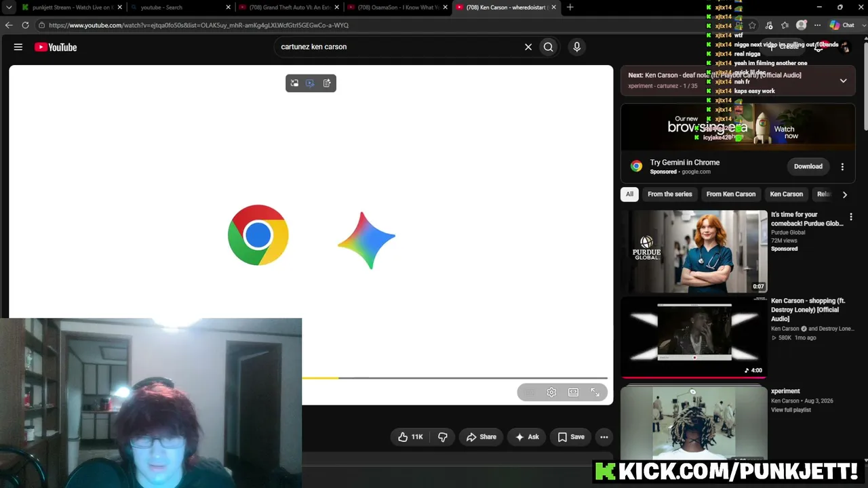Click the middle icon in the video overlay toolbar
This screenshot has height=488, width=868.
click(310, 83)
